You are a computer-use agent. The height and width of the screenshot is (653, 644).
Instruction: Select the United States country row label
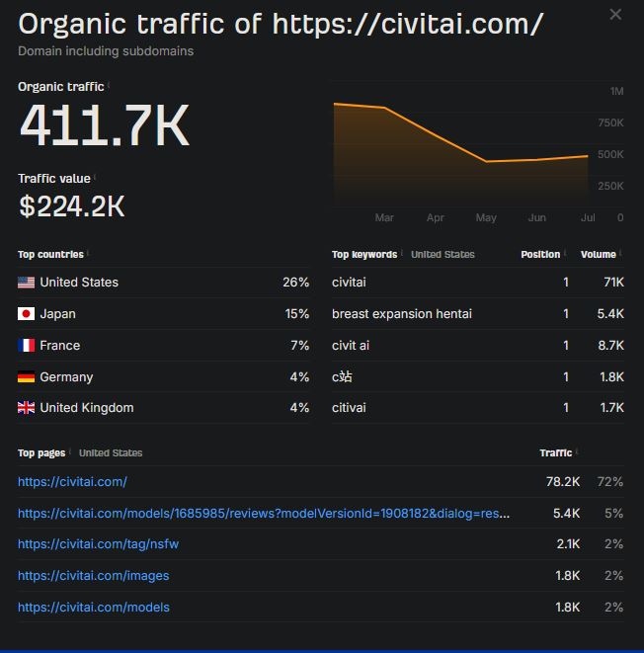point(79,283)
